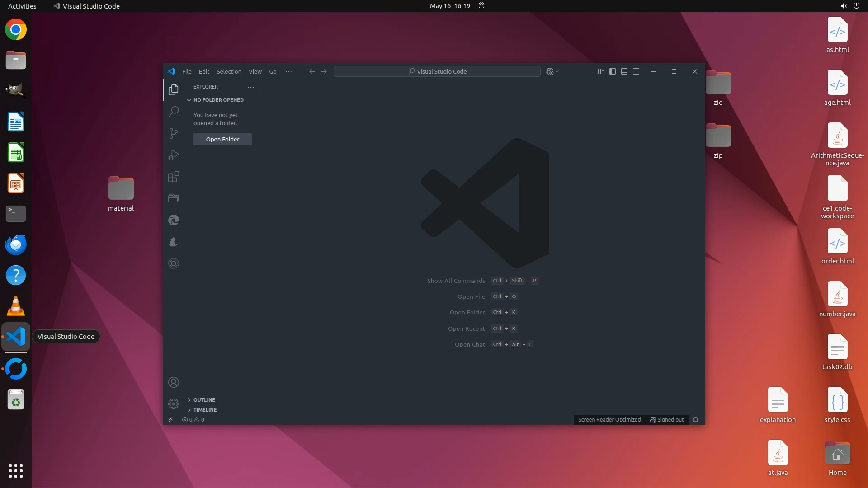Click the remote window icon in status bar

pyautogui.click(x=170, y=420)
